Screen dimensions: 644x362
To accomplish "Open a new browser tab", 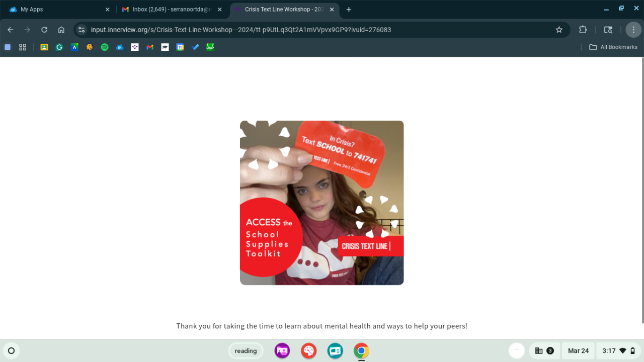I will click(349, 10).
